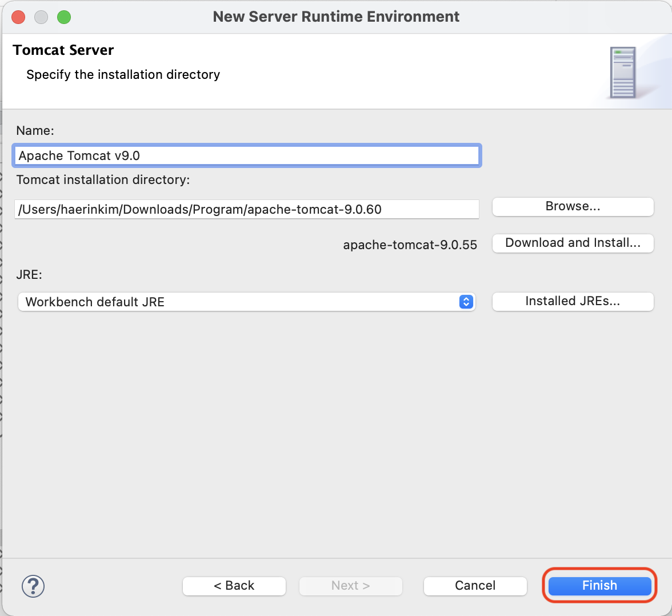Click the New Server Runtime Environment title

pyautogui.click(x=336, y=17)
